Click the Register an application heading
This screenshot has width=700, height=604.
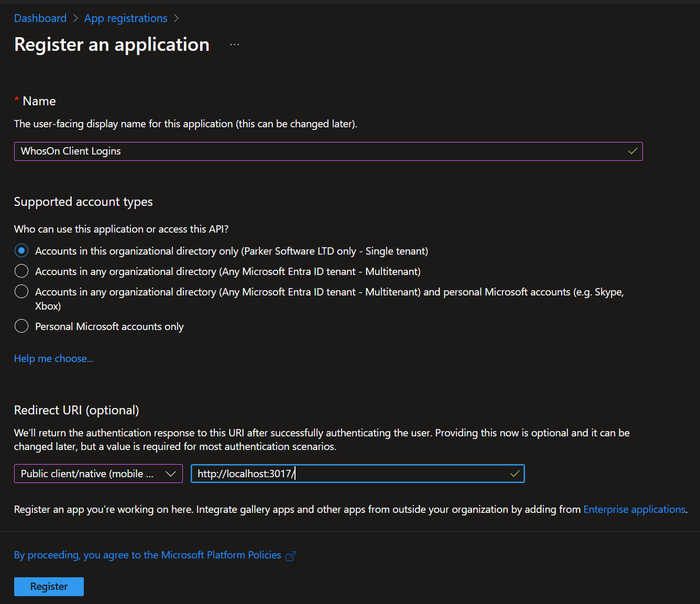[x=112, y=45]
